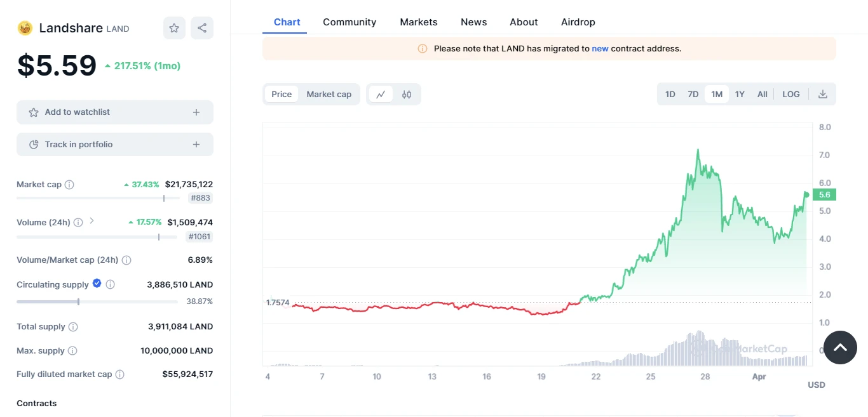Click plus icon on Track in portfolio
This screenshot has width=868, height=417.
[x=196, y=145]
